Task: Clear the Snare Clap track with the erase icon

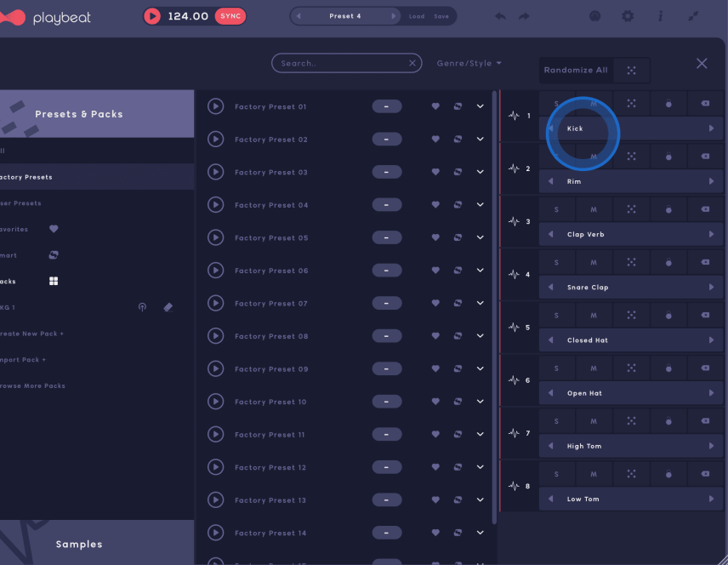Action: pyautogui.click(x=705, y=261)
